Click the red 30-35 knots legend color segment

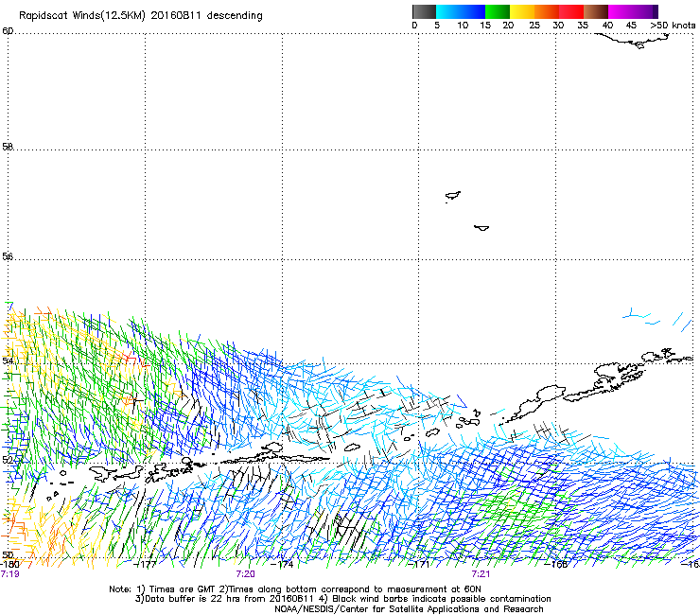pyautogui.click(x=571, y=11)
